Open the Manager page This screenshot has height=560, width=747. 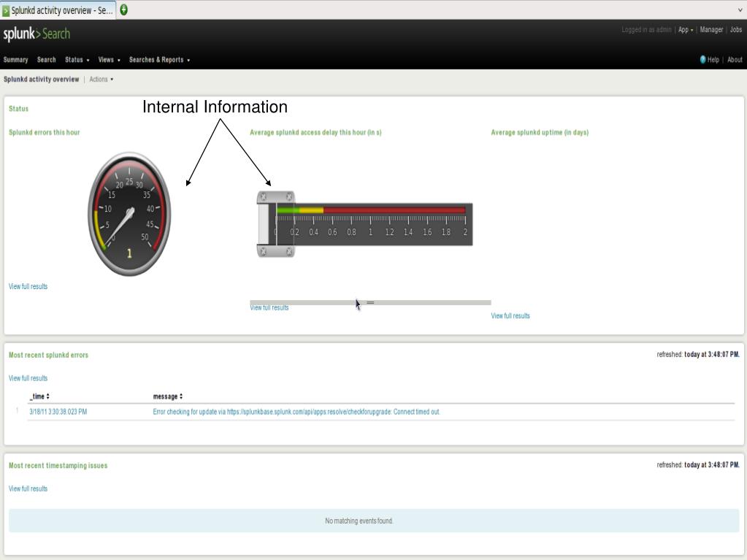pos(711,29)
